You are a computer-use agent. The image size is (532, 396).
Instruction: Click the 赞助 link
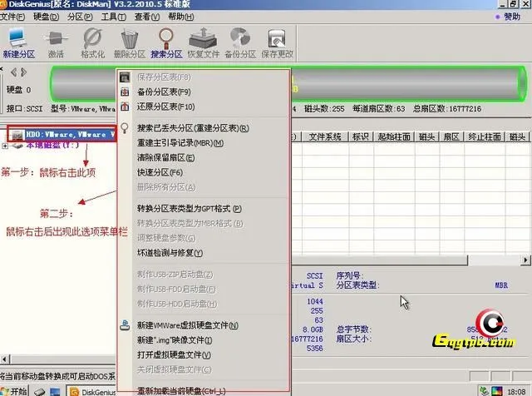[x=512, y=17]
